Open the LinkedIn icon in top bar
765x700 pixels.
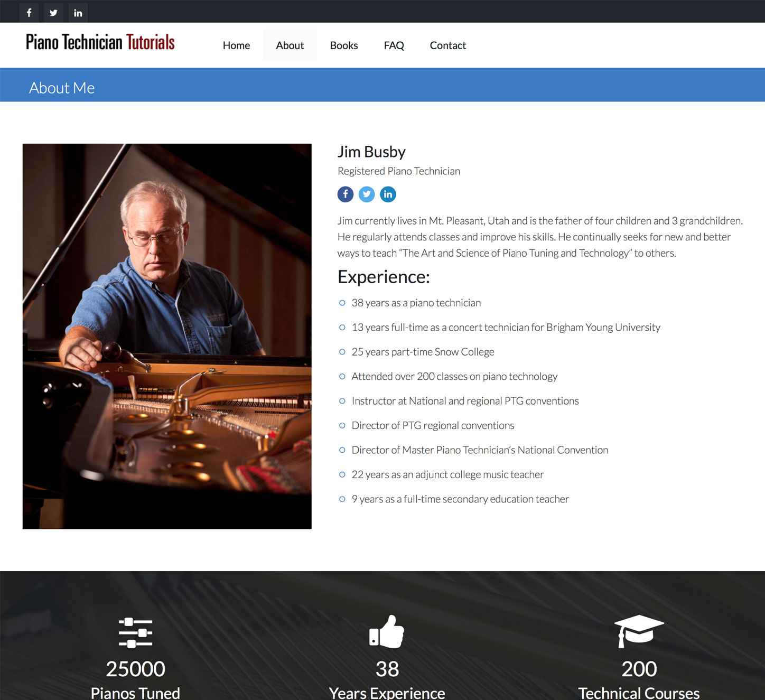click(78, 13)
